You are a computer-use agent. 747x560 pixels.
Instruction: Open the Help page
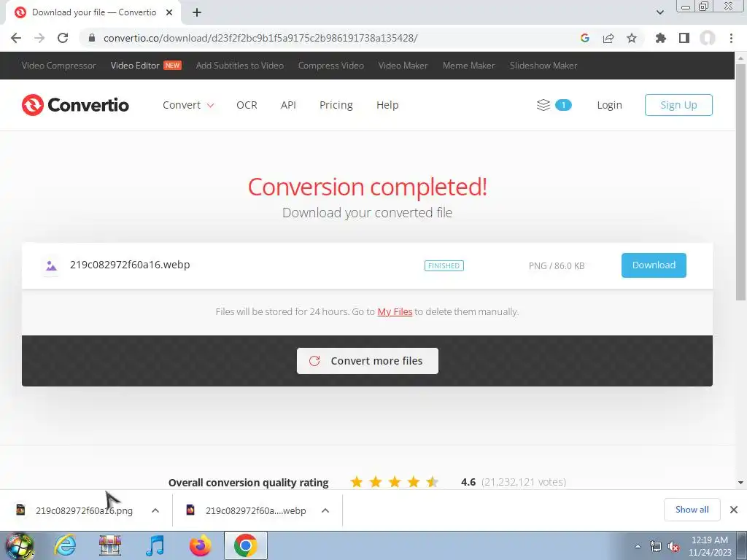click(387, 105)
